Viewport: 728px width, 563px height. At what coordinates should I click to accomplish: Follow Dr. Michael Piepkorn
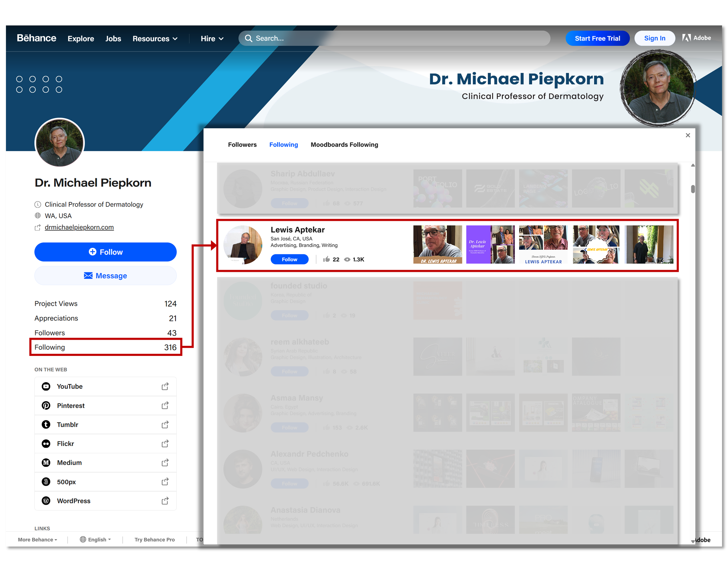click(x=106, y=252)
